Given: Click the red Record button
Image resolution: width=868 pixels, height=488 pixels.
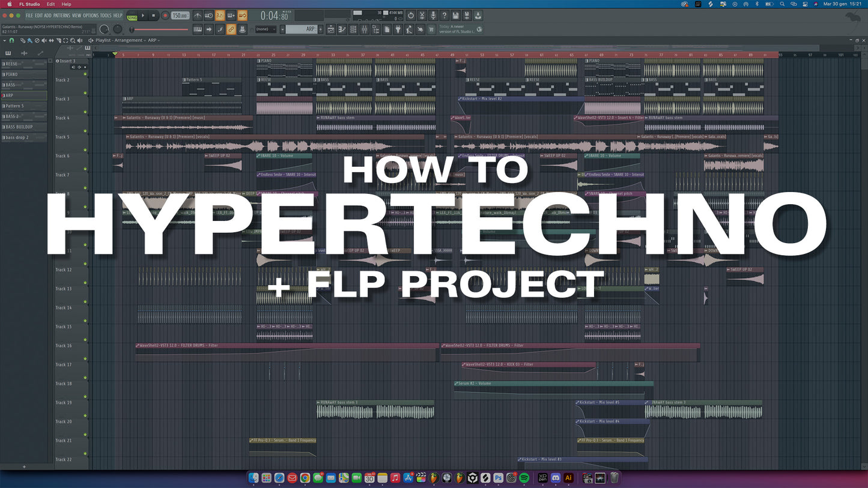Looking at the screenshot, I should click(165, 16).
